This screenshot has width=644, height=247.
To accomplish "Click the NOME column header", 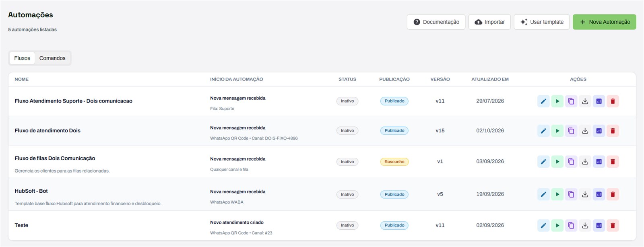I will tap(22, 79).
